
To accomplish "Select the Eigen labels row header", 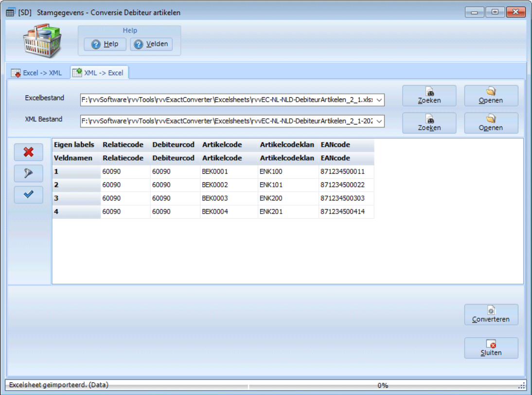I will (76, 145).
